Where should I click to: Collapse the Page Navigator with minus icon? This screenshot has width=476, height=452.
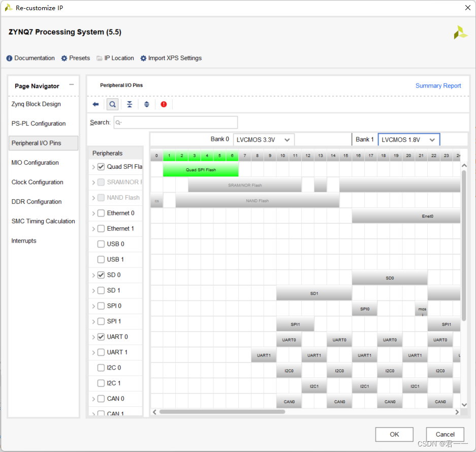coord(71,85)
